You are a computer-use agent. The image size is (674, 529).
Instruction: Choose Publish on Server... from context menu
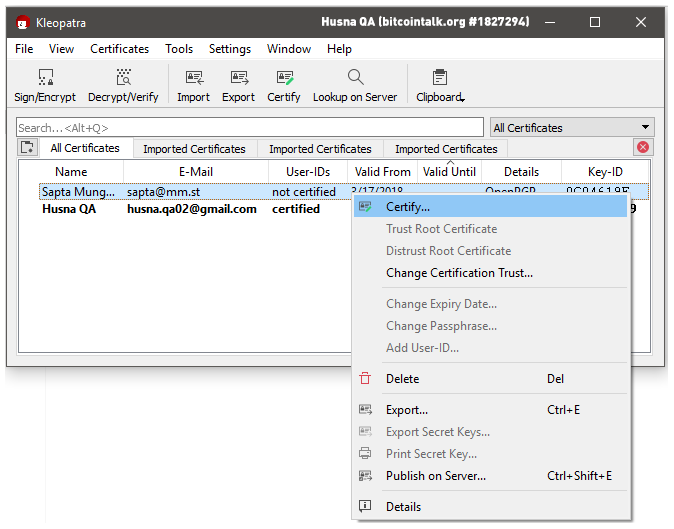coord(490,476)
